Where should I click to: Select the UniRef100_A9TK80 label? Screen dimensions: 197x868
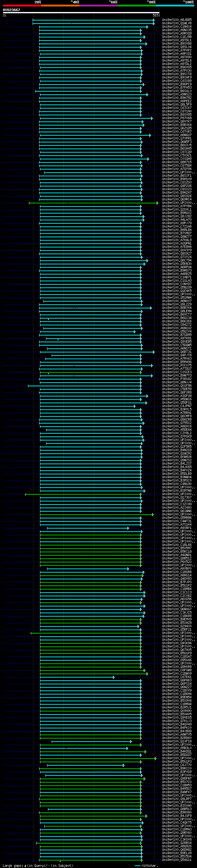(177, 57)
